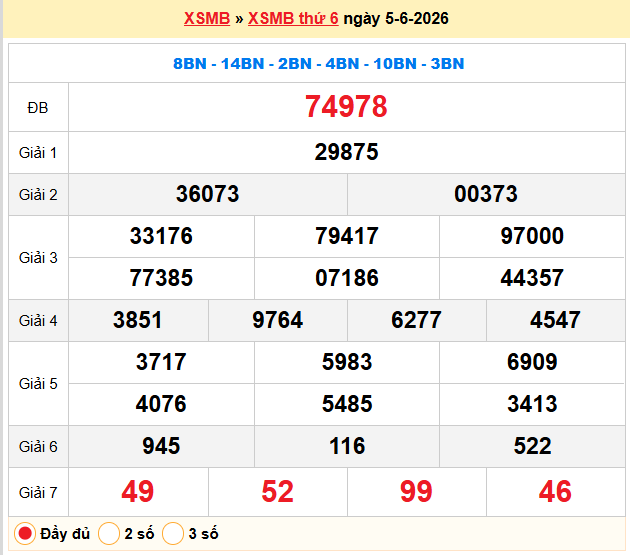Click Giải 3 number 79417
630x555 pixels.
coord(347,236)
